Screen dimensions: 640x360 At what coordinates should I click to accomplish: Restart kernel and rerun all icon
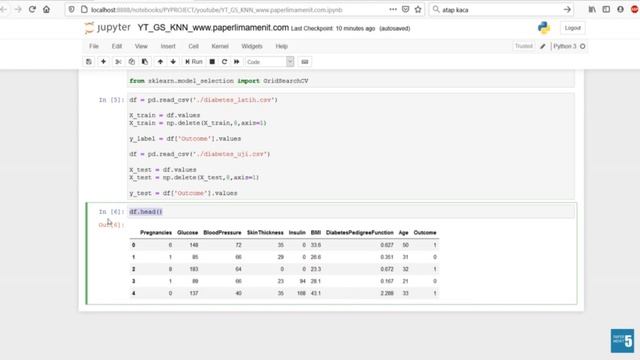(236, 62)
